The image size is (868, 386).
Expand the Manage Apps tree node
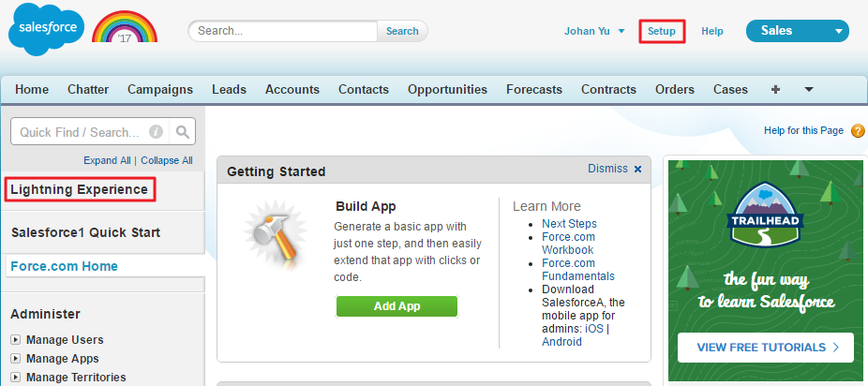tap(16, 359)
